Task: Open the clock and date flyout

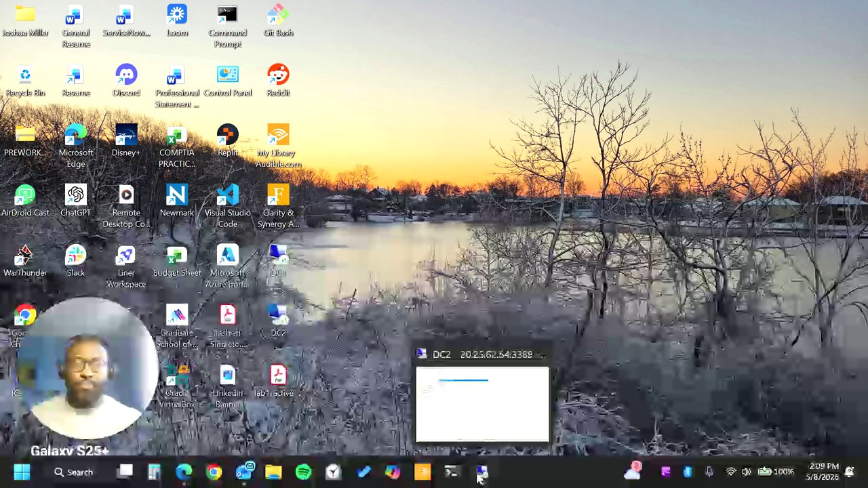Action: click(x=823, y=472)
